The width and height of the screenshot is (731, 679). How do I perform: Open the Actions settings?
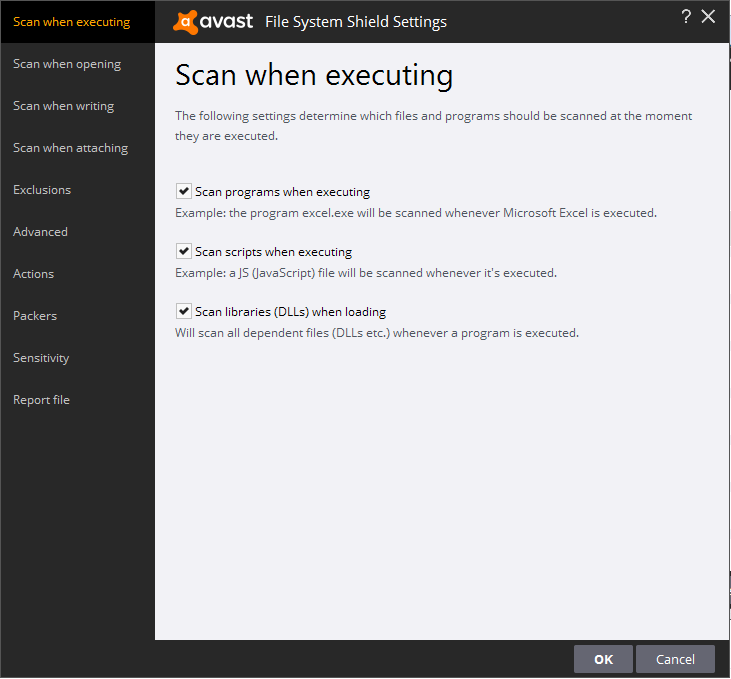coord(33,274)
